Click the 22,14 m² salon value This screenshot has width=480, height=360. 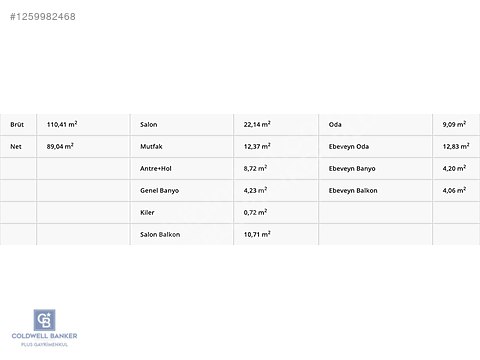coord(257,124)
